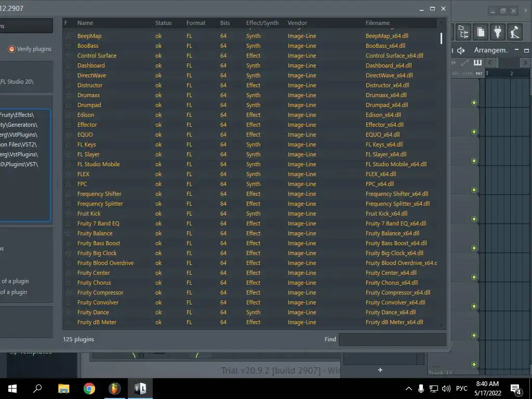Click filename Drumaxx_x64.dll

tap(386, 96)
